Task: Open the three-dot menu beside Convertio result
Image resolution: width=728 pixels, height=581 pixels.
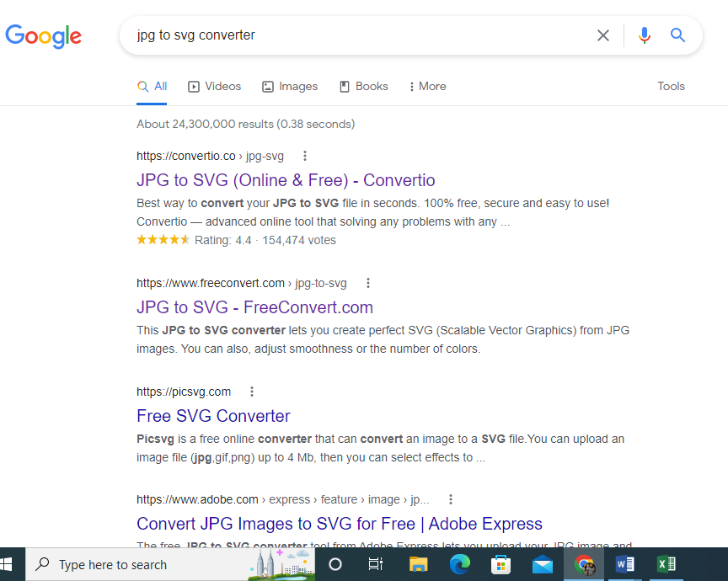Action: pyautogui.click(x=304, y=156)
